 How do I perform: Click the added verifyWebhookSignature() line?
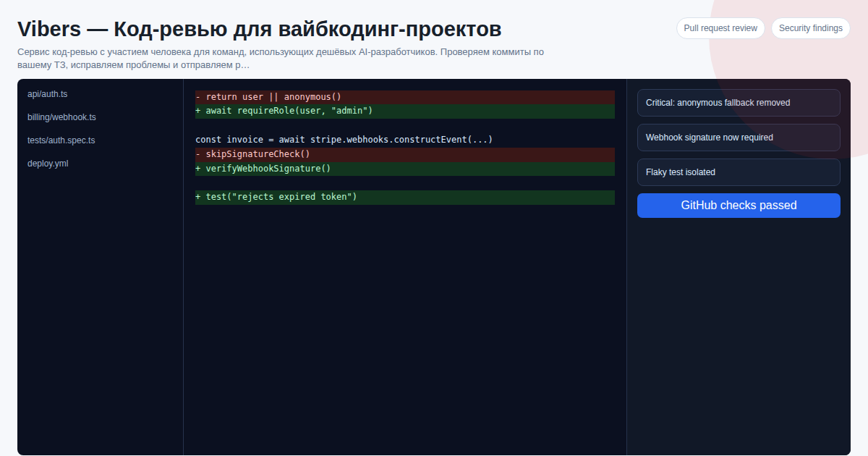[405, 169]
